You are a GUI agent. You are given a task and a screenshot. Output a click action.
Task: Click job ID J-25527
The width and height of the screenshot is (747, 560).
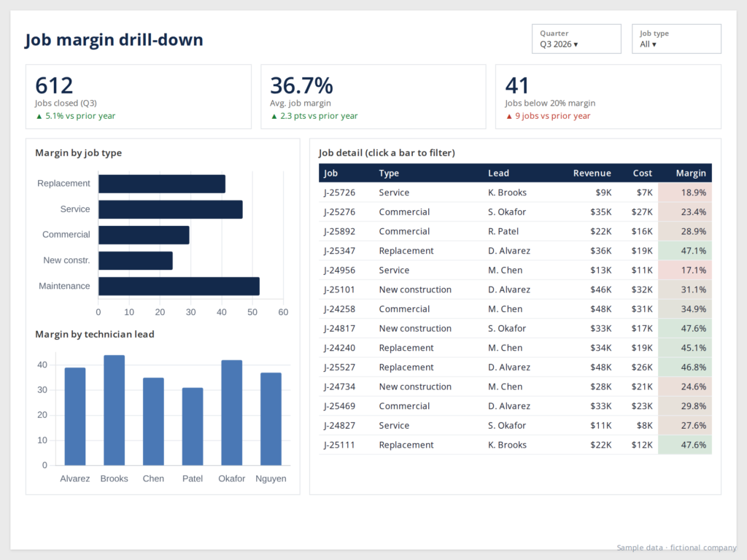340,367
